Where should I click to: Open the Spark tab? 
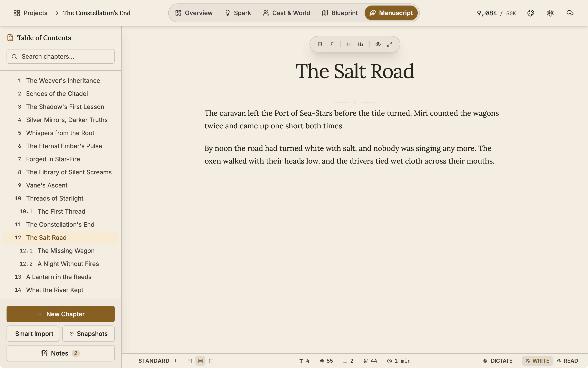click(238, 13)
